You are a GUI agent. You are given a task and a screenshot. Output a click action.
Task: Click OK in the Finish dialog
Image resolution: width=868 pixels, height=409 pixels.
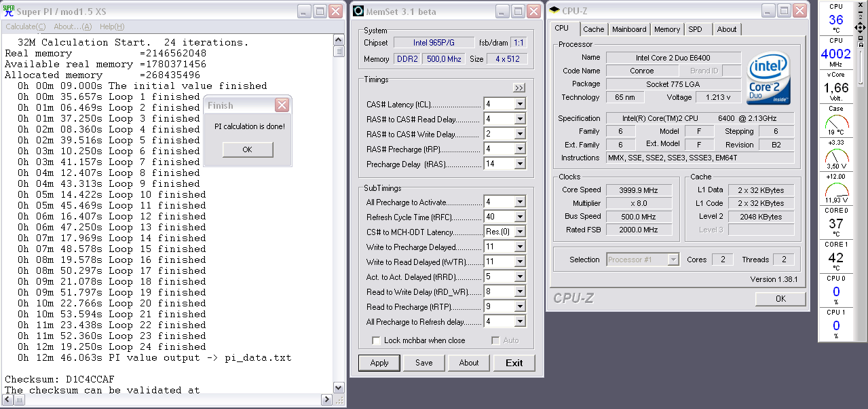point(248,149)
